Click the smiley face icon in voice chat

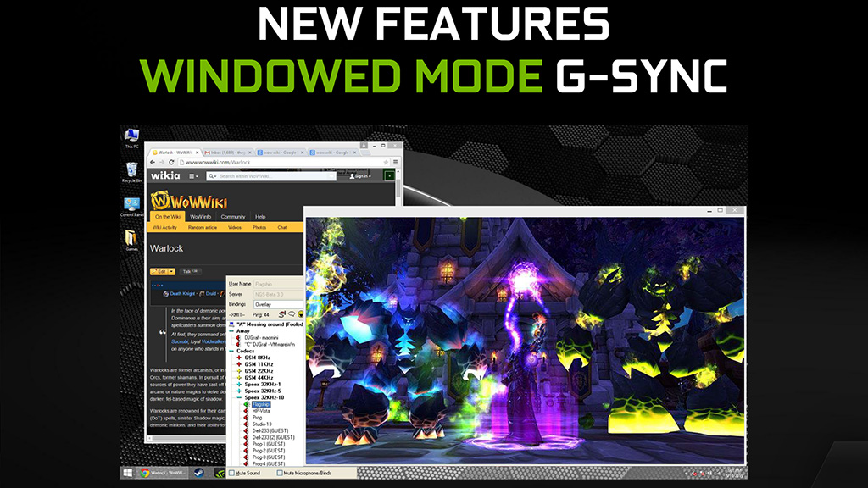tap(301, 314)
